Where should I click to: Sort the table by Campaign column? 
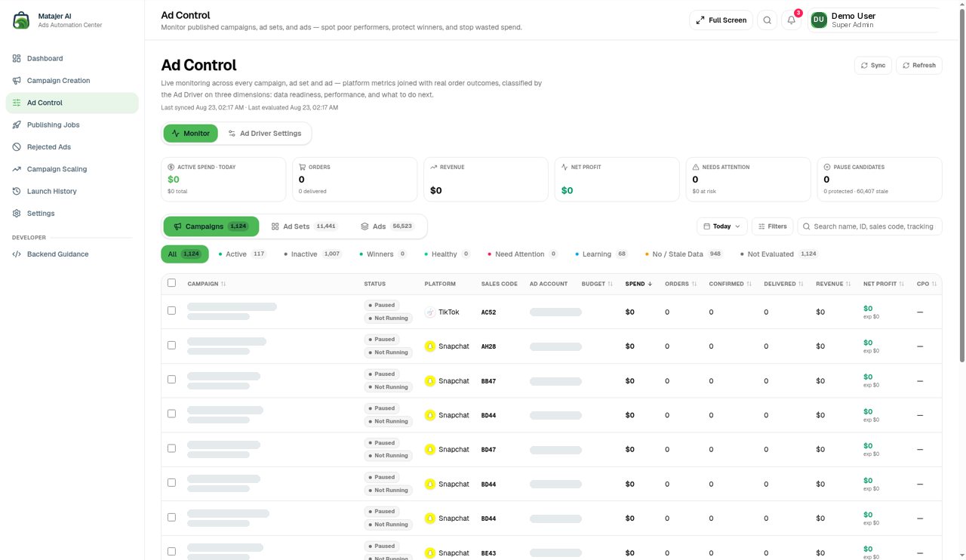pos(207,284)
